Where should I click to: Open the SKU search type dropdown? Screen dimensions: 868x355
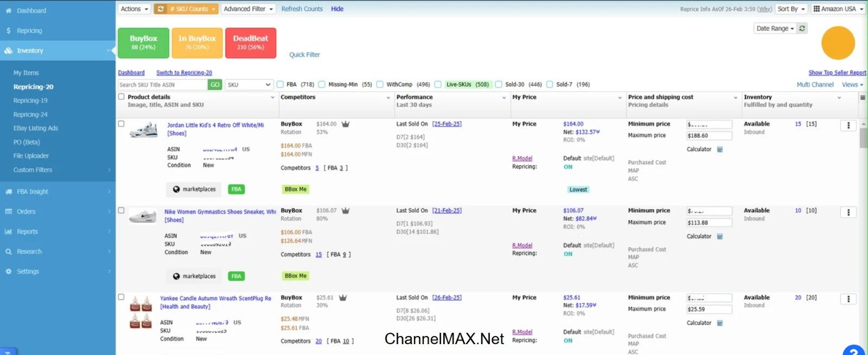click(x=248, y=85)
